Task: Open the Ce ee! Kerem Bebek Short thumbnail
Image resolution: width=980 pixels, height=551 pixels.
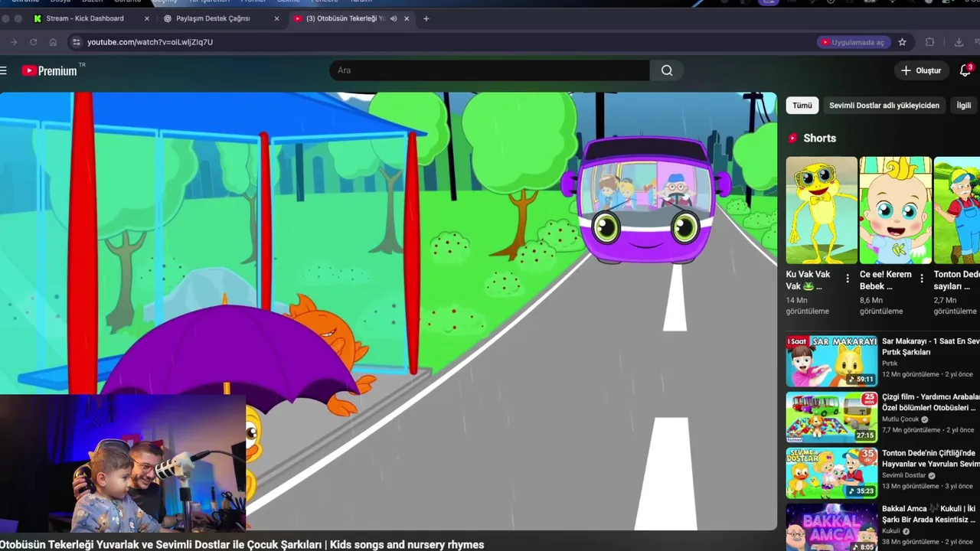Action: click(x=896, y=210)
